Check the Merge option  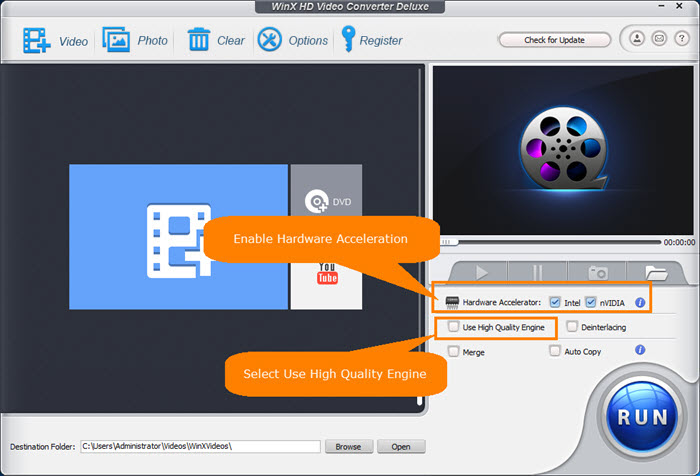453,351
